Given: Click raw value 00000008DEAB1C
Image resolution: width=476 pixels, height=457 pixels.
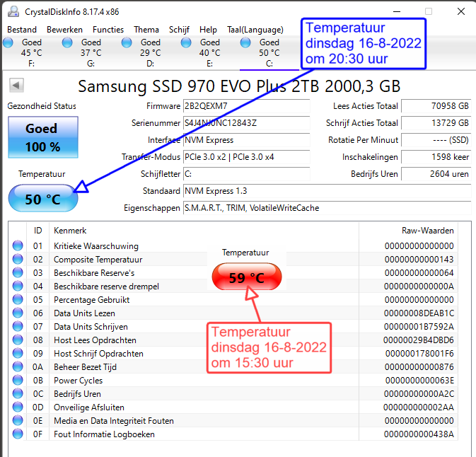Looking at the screenshot, I should point(419,313).
